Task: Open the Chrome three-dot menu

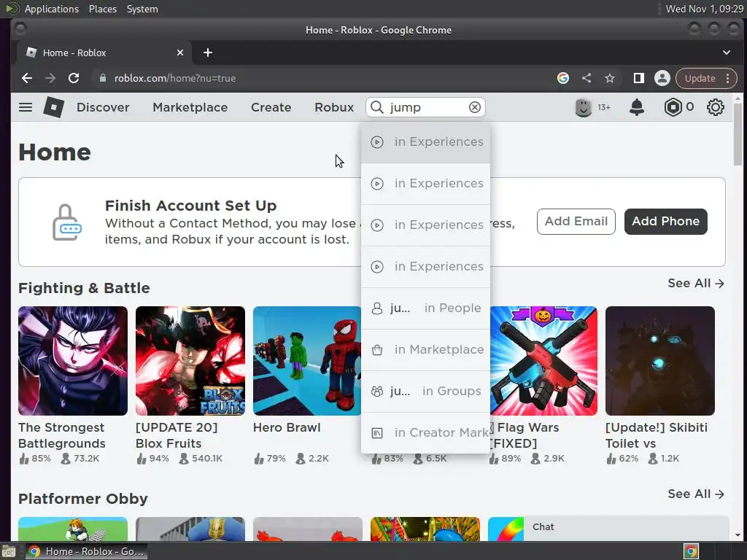Action: [x=727, y=78]
